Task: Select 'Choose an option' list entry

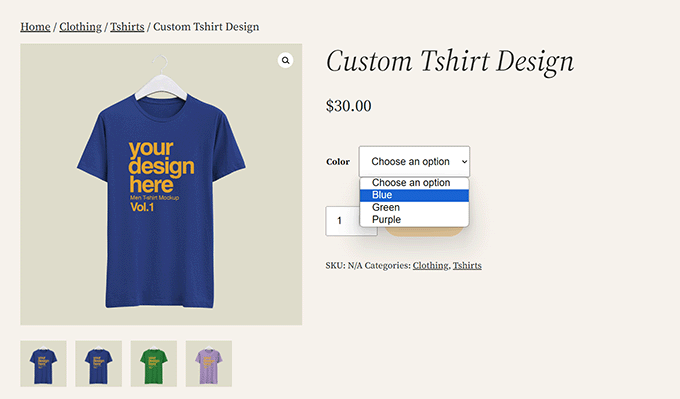Action: pos(414,183)
